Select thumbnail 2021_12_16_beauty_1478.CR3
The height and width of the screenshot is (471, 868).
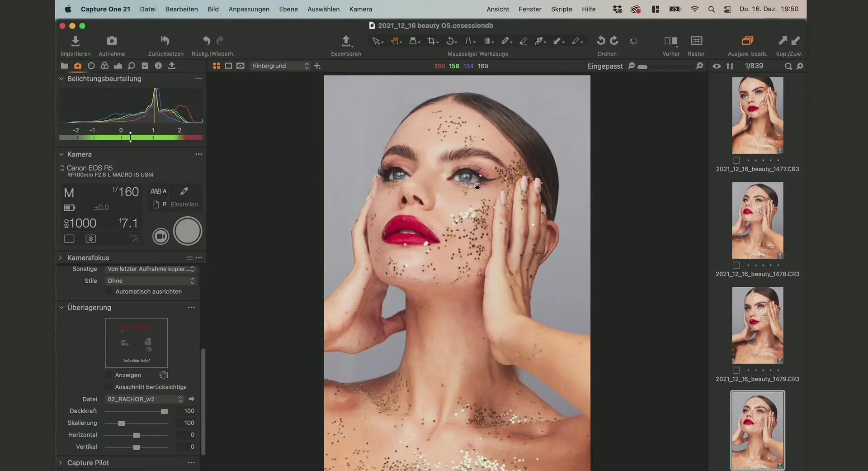pyautogui.click(x=758, y=220)
